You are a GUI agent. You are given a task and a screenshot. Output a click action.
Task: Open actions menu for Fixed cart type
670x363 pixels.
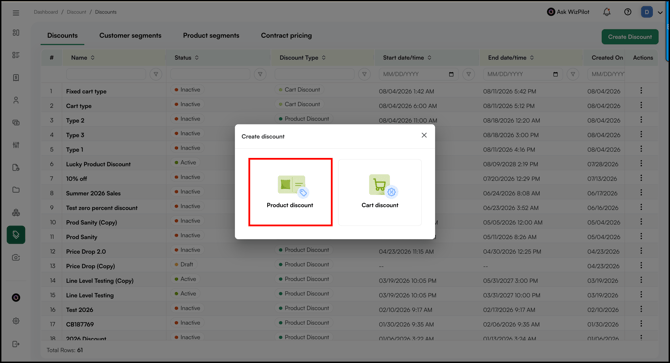[641, 91]
